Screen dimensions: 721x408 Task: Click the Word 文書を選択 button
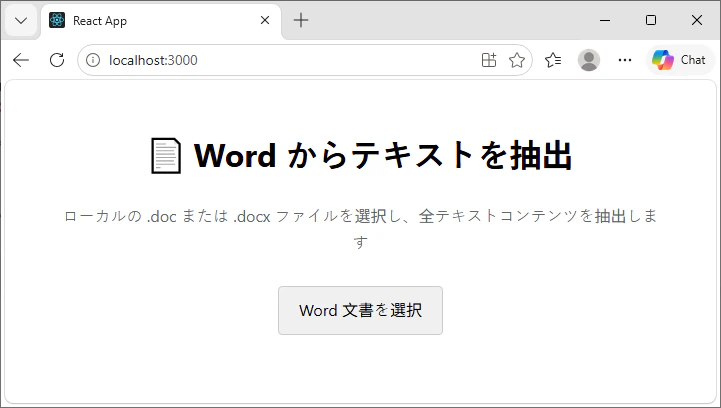coord(360,310)
